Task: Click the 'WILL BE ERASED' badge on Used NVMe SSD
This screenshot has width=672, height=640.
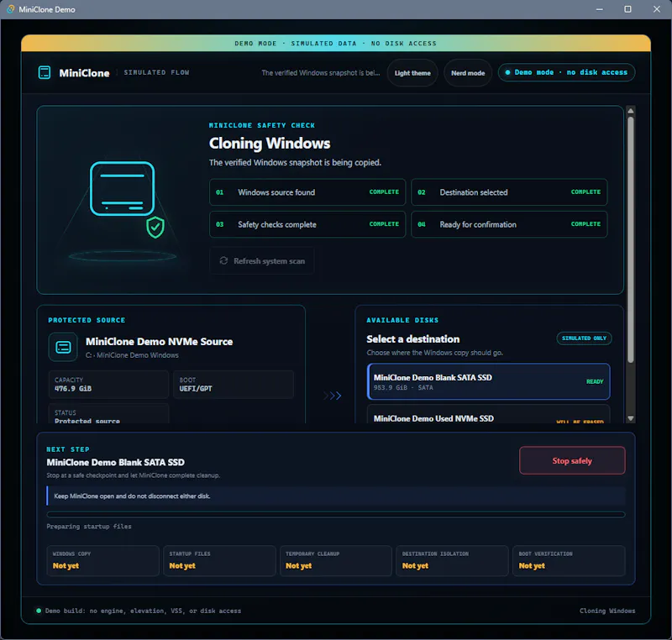Action: (x=580, y=422)
